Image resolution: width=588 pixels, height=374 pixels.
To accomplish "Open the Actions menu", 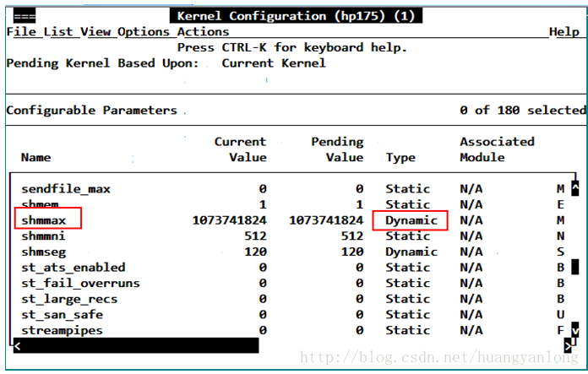I will coord(203,32).
